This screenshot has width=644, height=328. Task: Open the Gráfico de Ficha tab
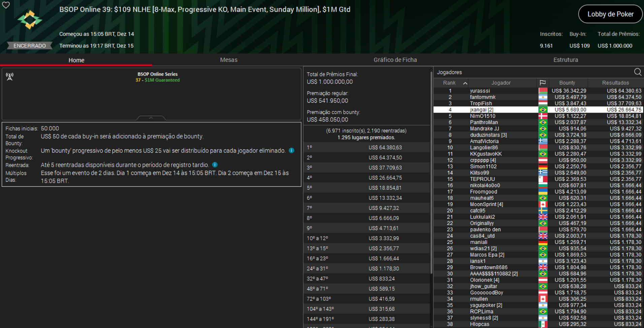(395, 60)
